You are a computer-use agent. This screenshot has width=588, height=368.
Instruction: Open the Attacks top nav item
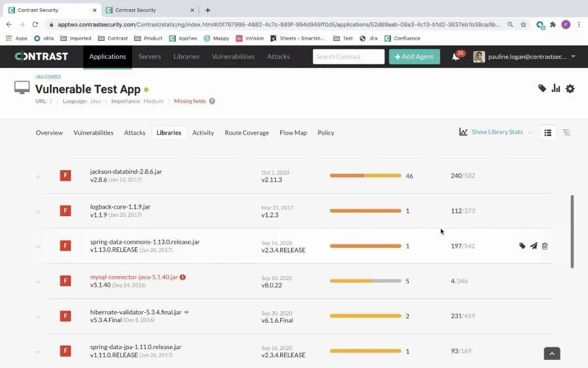click(x=278, y=57)
